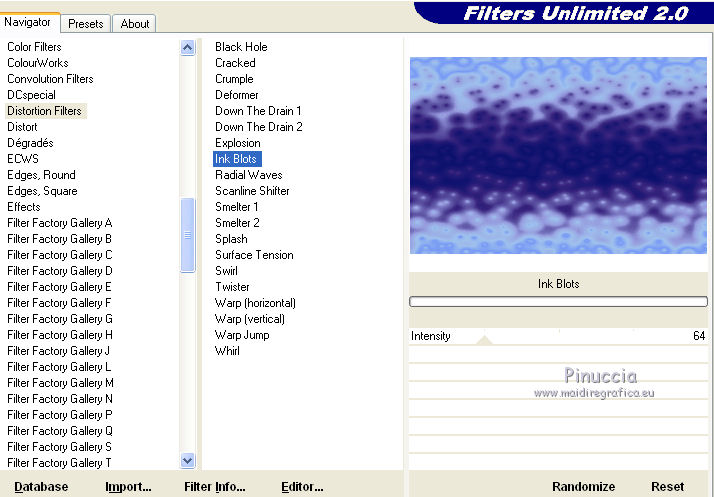Choose the Twister filter
This screenshot has width=714, height=497.
pyautogui.click(x=232, y=287)
